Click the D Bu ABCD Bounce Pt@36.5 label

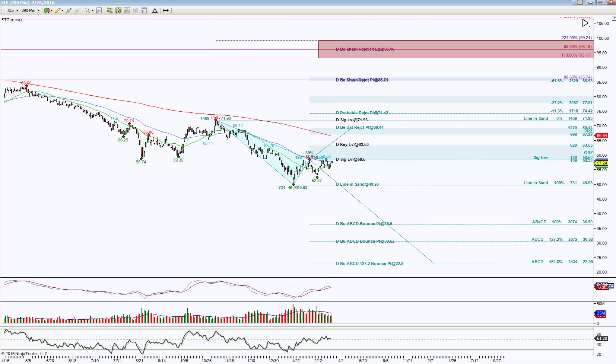click(x=364, y=224)
